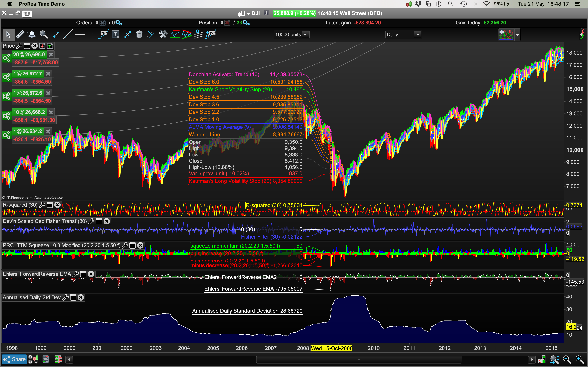The height and width of the screenshot is (367, 588).
Task: Select the vertical line drawing tool
Action: 92,34
